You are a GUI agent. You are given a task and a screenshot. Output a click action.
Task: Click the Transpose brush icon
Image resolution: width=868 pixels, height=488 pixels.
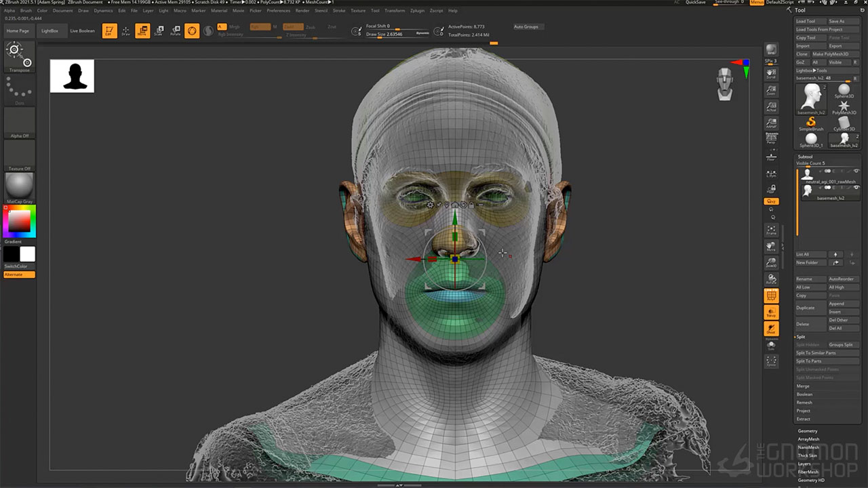click(19, 54)
